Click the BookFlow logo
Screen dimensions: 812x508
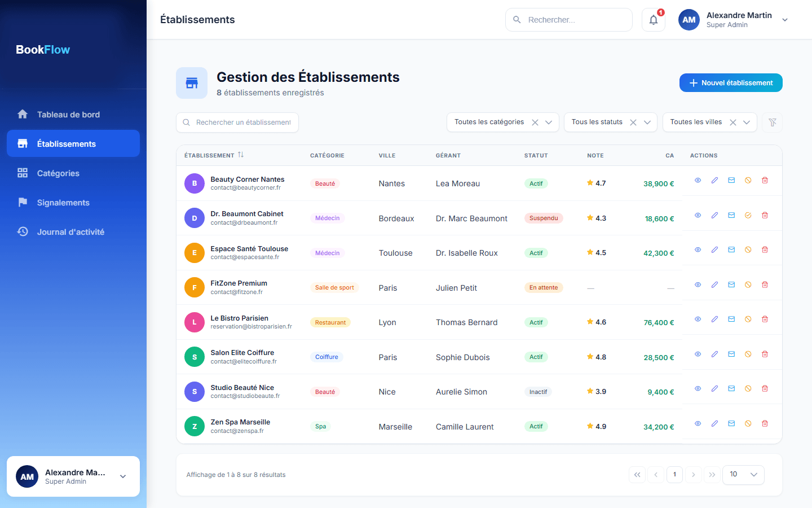pos(43,50)
